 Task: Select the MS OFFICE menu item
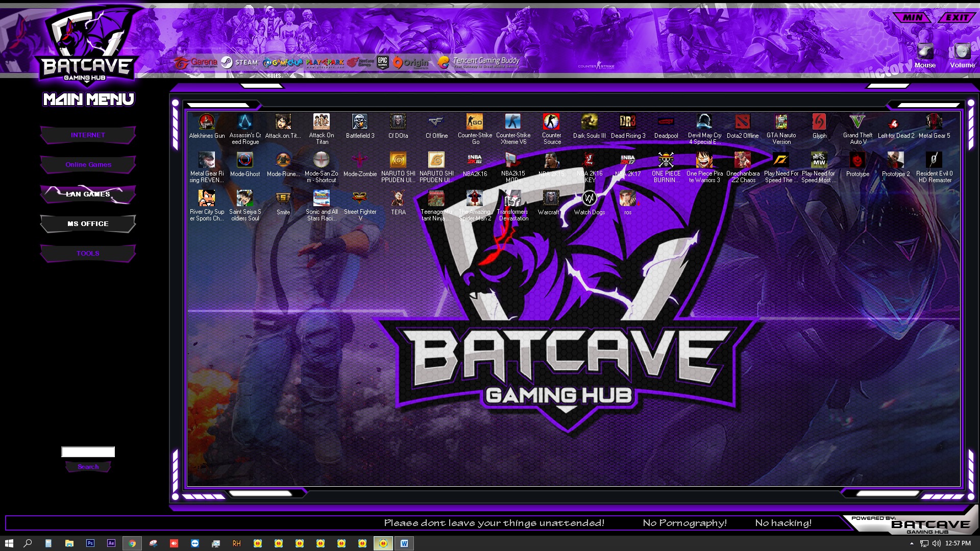[88, 224]
